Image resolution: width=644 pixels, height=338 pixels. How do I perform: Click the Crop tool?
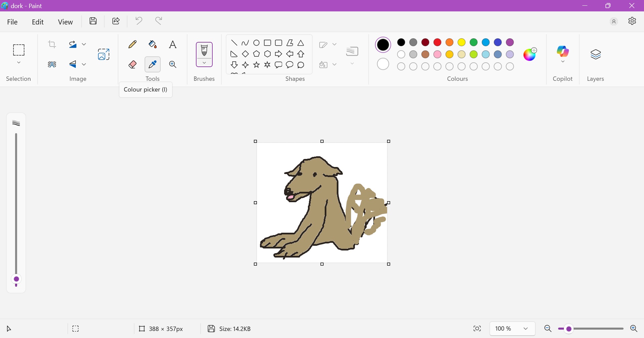click(x=52, y=44)
